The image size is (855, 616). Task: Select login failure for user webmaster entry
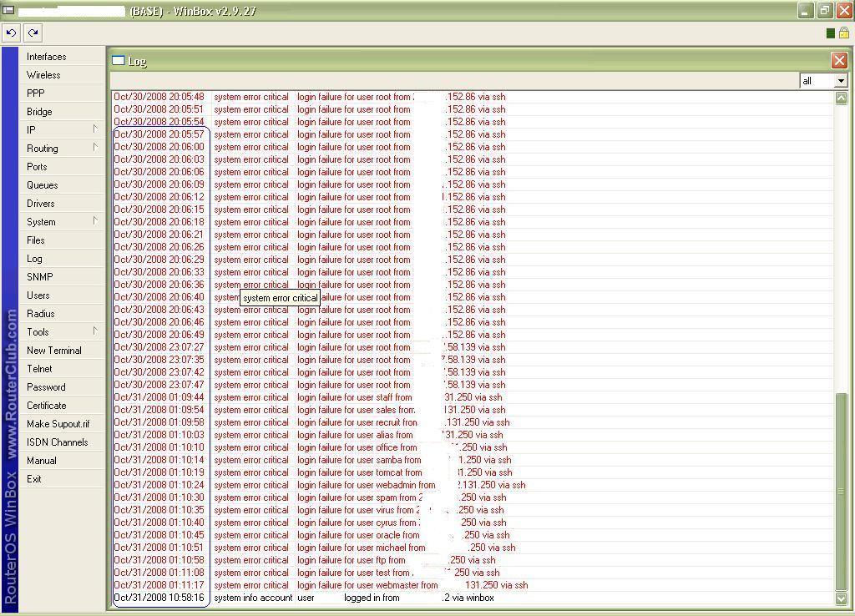pos(473,586)
